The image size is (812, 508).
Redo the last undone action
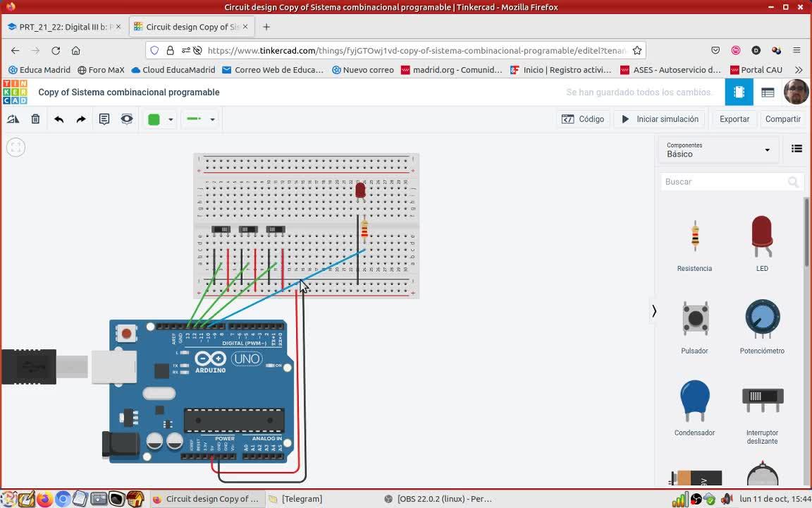pos(81,119)
